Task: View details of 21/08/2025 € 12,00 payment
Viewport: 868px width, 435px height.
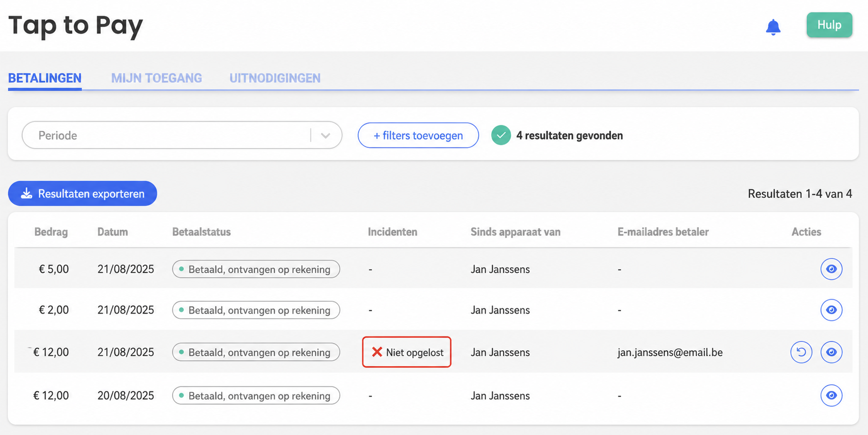Action: [x=831, y=352]
